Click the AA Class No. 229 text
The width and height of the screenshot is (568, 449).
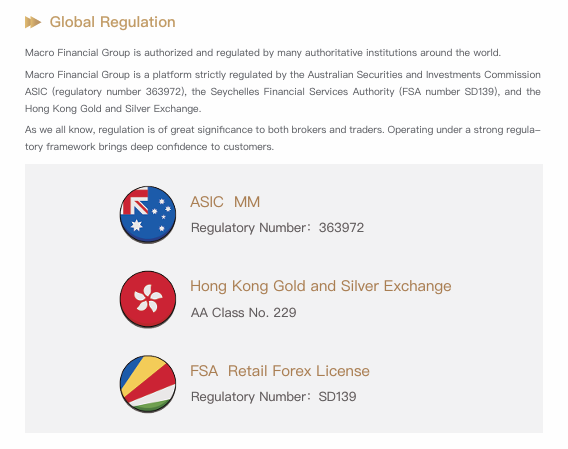(243, 312)
